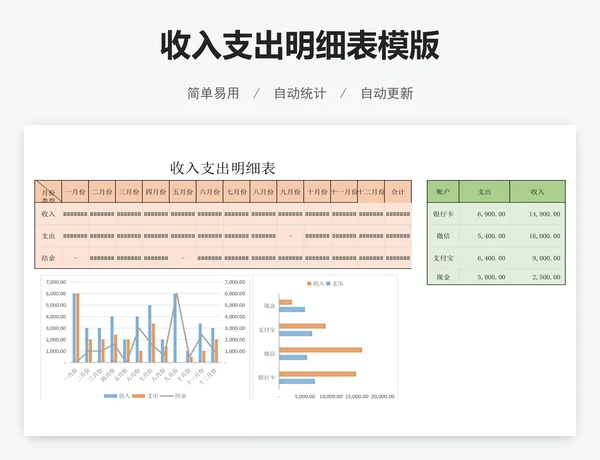Click the 月份/类型 diagonal corner header cell

pyautogui.click(x=48, y=192)
